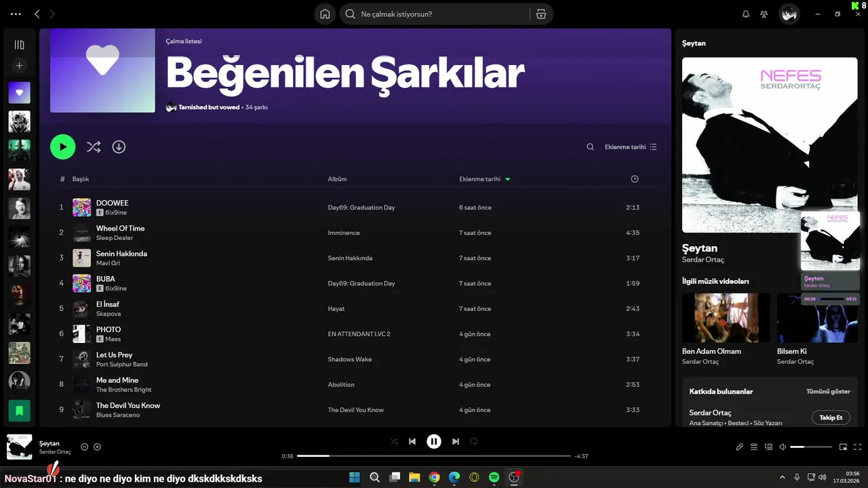Show the friend activity panel

click(x=764, y=14)
